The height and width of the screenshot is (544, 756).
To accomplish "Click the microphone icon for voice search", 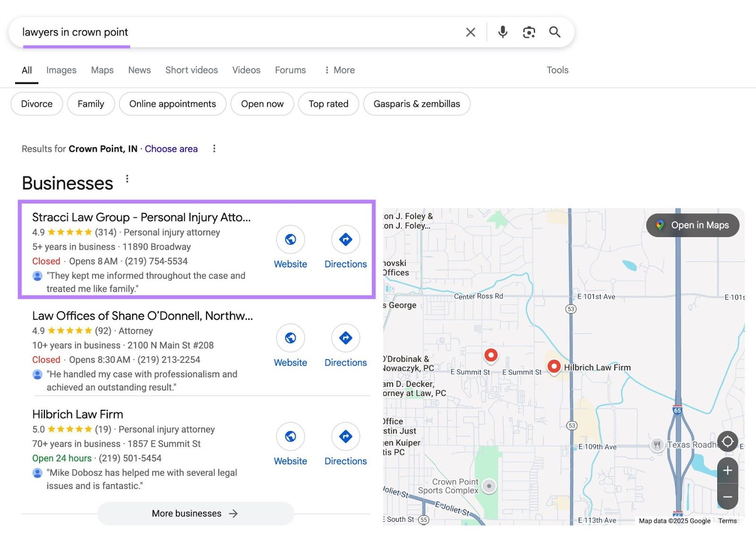I will tap(502, 32).
